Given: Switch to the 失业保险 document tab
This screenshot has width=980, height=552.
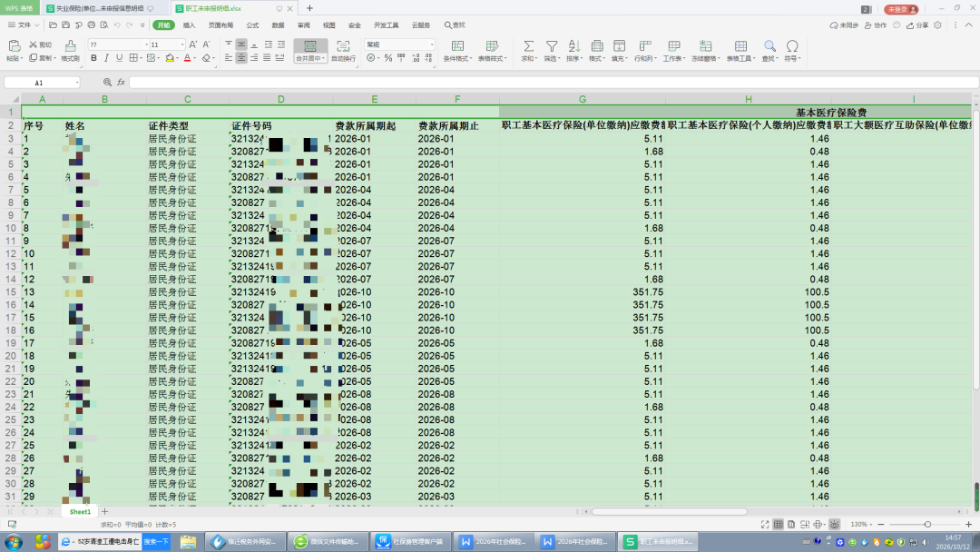Looking at the screenshot, I should tap(100, 9).
